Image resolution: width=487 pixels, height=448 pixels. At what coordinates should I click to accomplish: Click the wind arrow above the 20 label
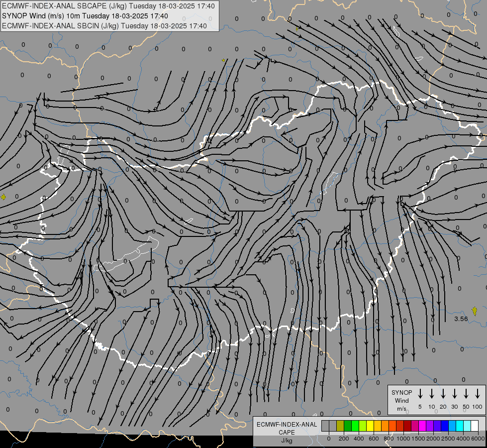443,394
